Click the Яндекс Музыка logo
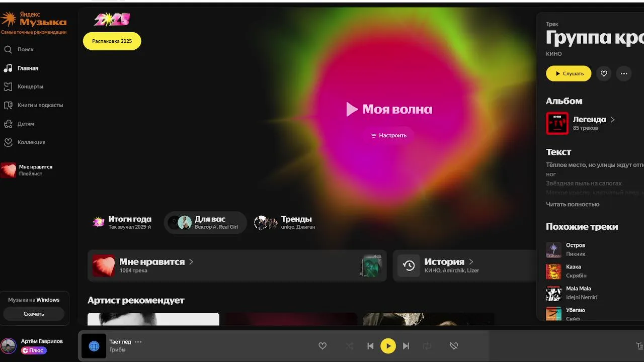Viewport: 644px width, 362px height. tap(33, 19)
